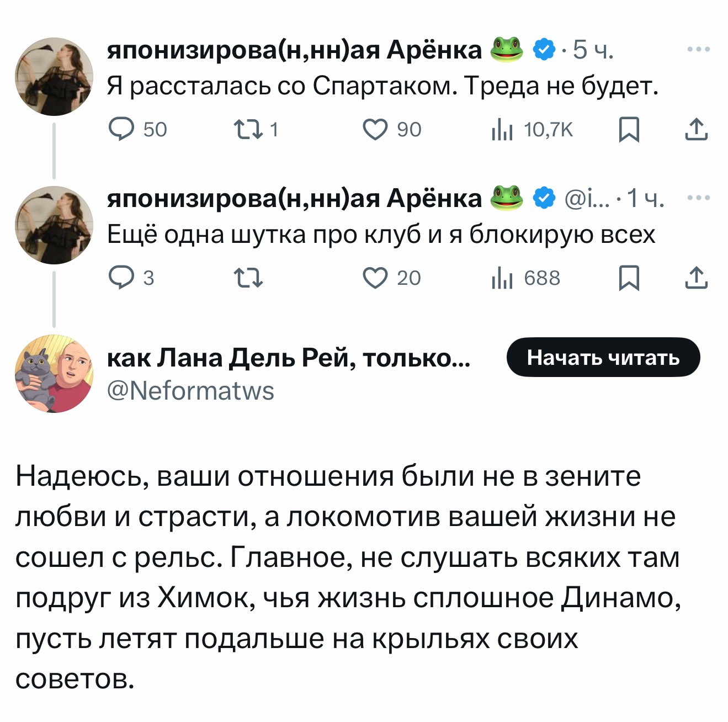Open the @Neformatws profile handle
Image resolution: width=728 pixels, height=722 pixels.
pyautogui.click(x=190, y=391)
